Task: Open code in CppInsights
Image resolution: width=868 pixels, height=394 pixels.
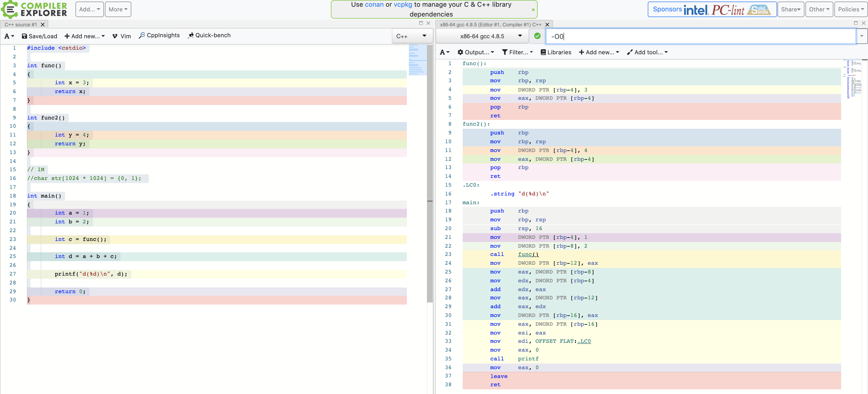Action: (x=159, y=35)
